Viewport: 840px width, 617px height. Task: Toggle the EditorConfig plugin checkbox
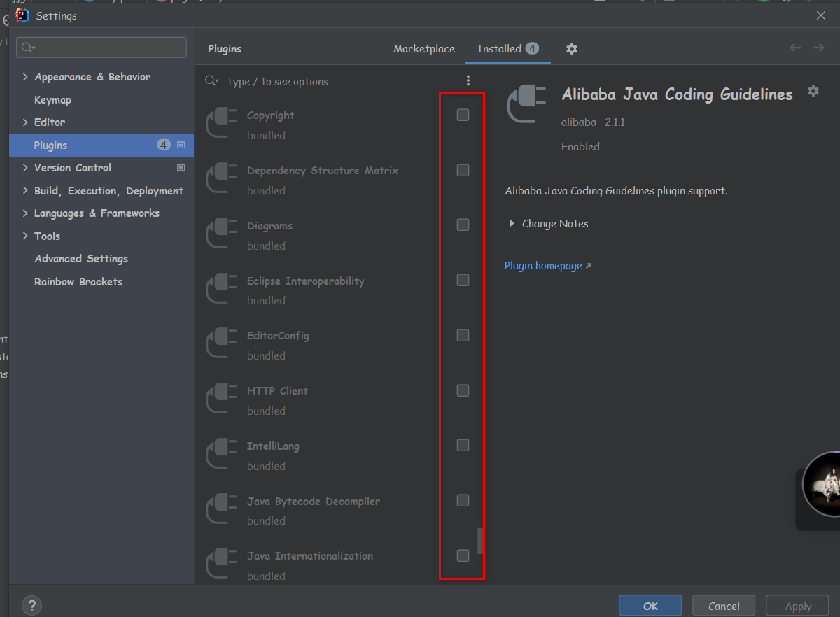coord(463,335)
